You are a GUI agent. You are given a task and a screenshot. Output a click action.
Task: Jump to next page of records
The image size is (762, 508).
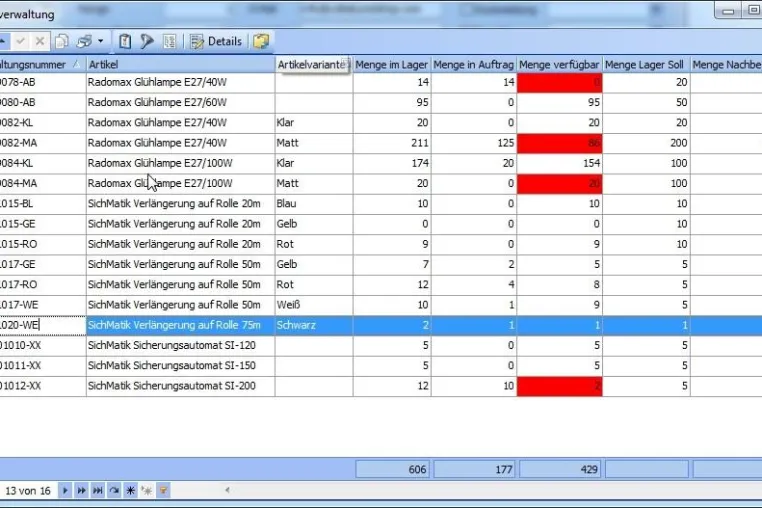pyautogui.click(x=81, y=490)
